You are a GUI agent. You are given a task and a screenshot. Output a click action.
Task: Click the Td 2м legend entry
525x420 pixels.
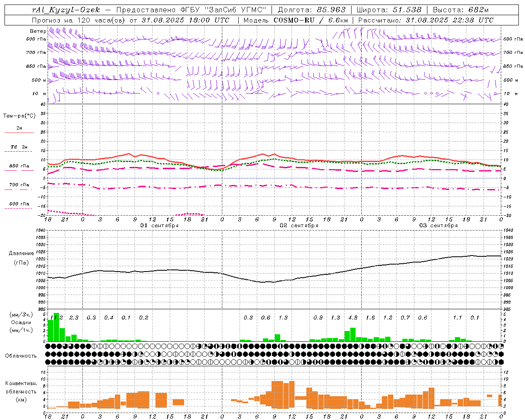pyautogui.click(x=19, y=147)
